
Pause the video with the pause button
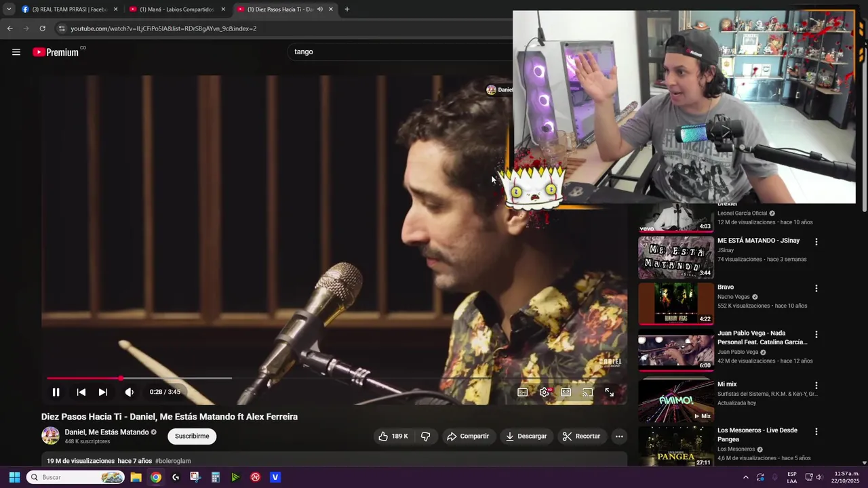click(56, 392)
